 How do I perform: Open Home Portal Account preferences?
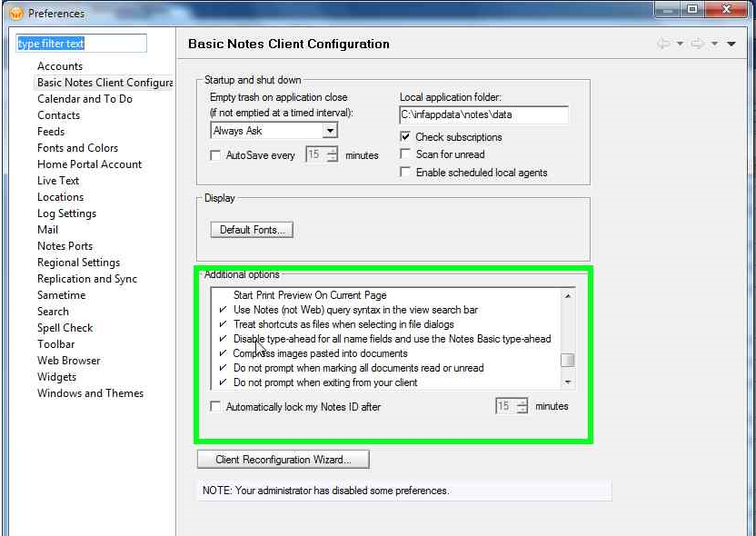point(90,164)
